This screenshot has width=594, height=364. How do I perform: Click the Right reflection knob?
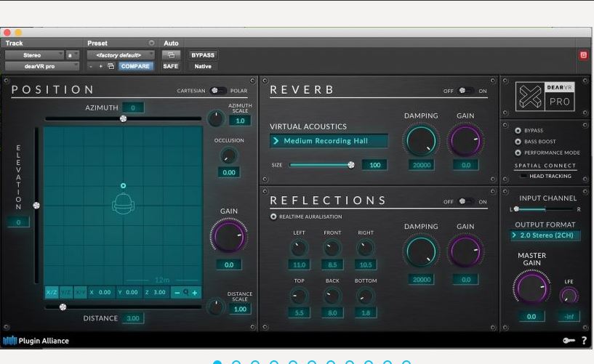[366, 248]
